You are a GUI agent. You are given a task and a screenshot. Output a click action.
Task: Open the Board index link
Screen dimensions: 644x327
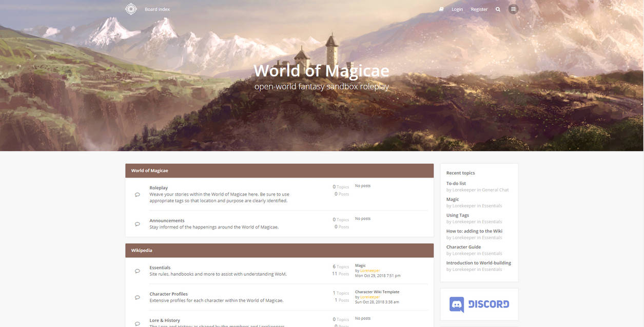point(157,9)
